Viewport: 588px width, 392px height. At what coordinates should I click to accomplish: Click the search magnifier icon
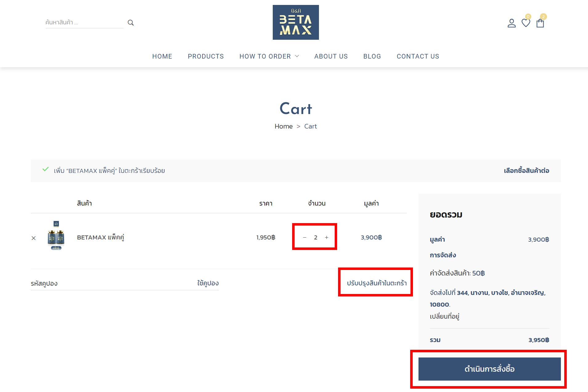131,22
